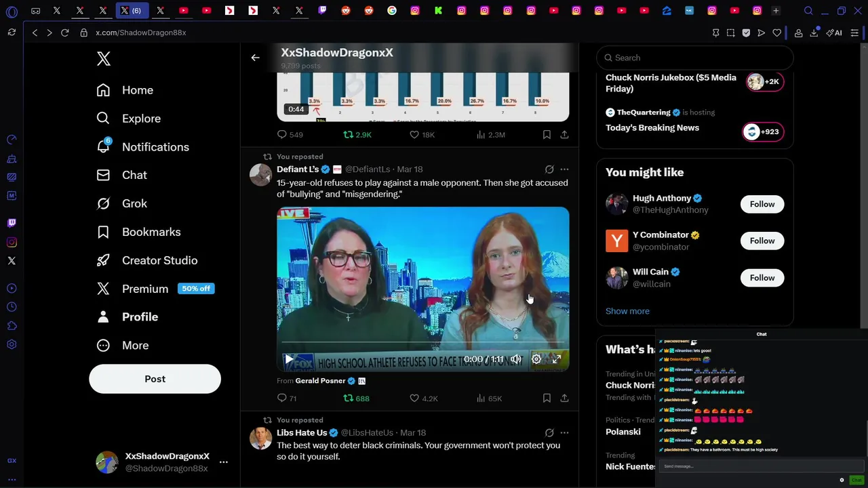
Task: Open the browser AI assistant button
Action: pos(834,33)
